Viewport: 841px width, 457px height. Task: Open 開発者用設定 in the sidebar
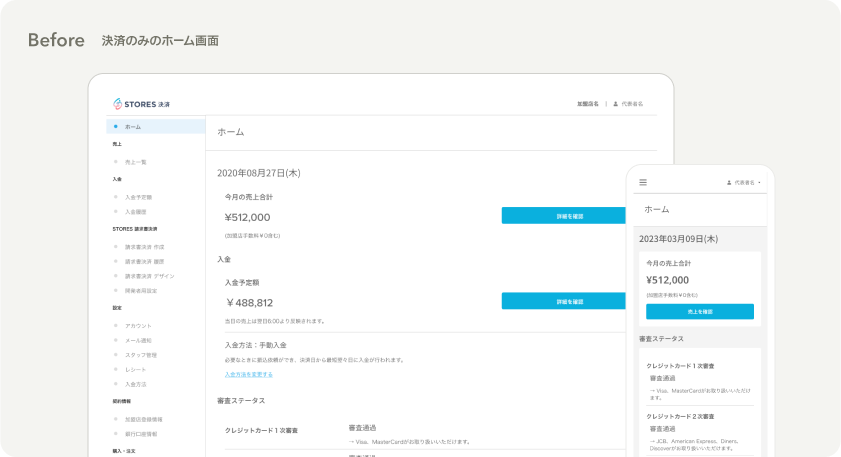(141, 291)
